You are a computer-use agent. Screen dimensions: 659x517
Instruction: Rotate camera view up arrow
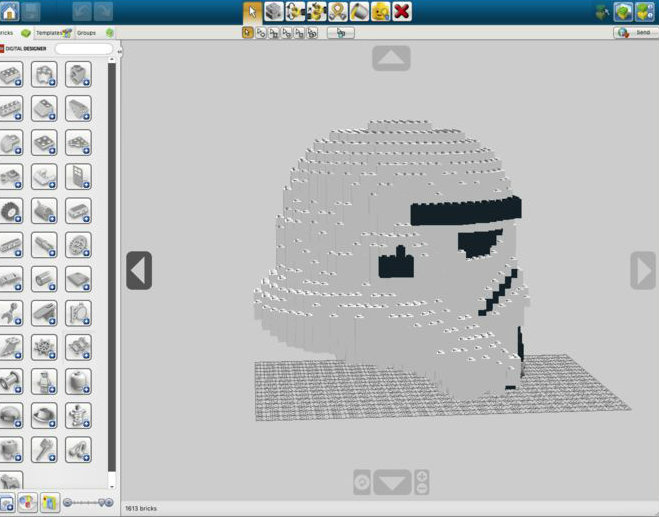pyautogui.click(x=391, y=58)
